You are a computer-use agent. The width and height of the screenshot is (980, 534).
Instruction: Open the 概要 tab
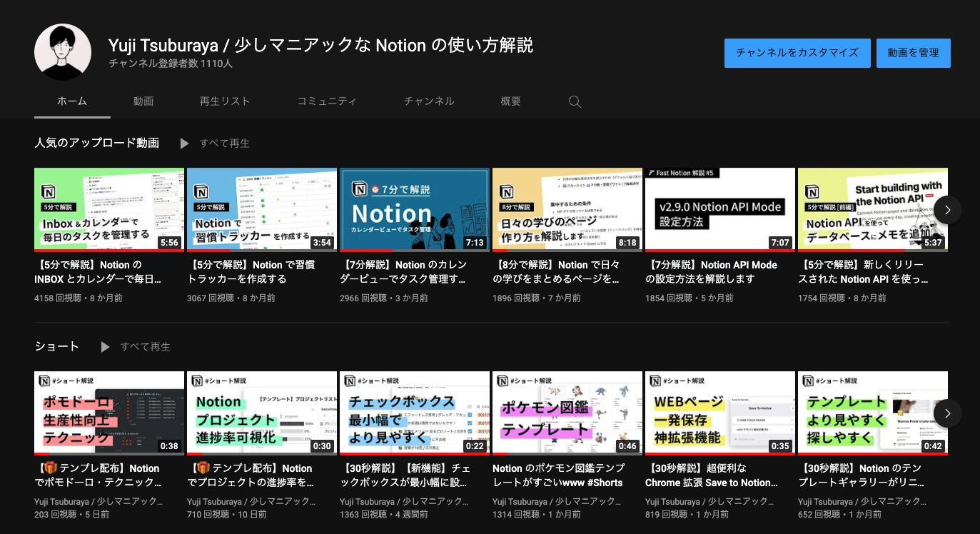511,101
